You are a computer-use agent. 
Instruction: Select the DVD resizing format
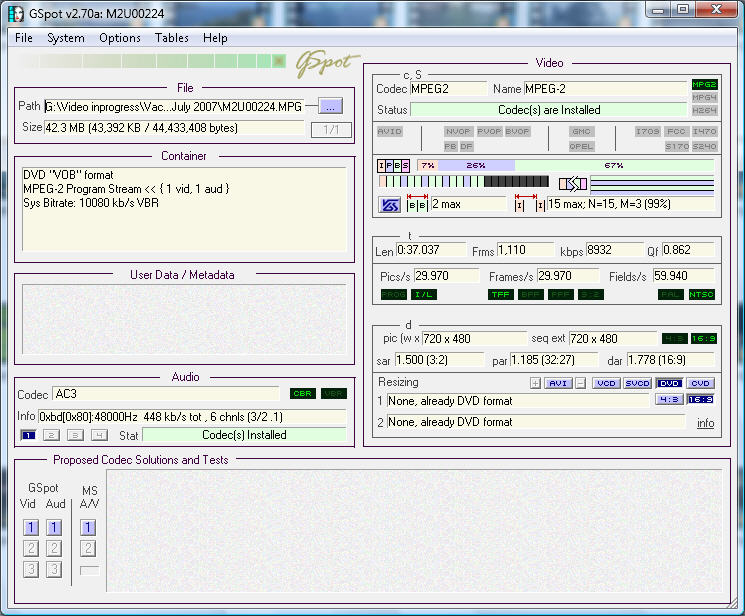point(669,383)
